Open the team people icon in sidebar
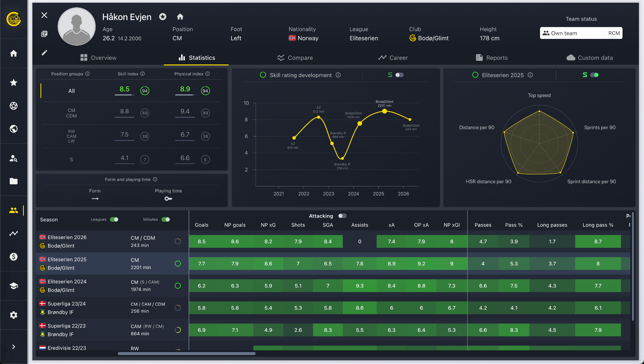644x364 pixels. (x=13, y=210)
